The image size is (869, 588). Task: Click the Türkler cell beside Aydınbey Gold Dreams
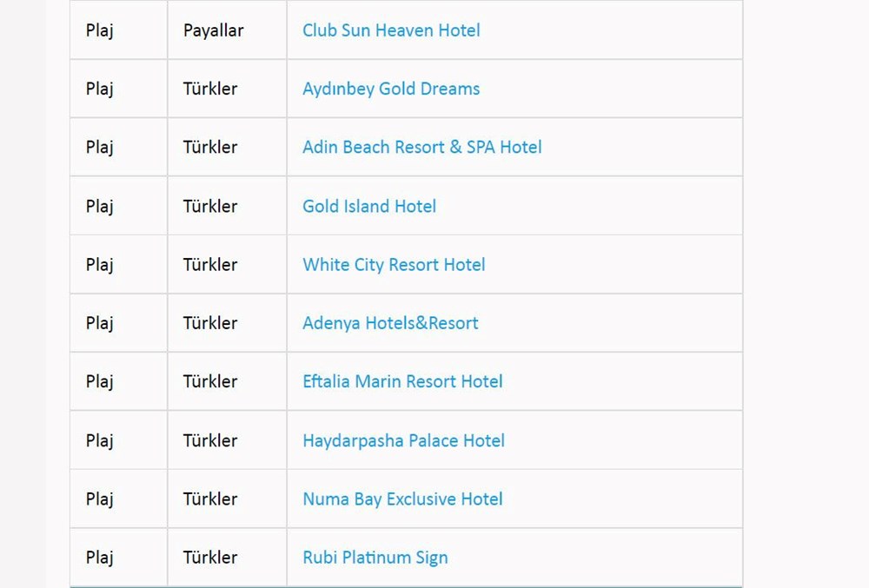click(209, 88)
